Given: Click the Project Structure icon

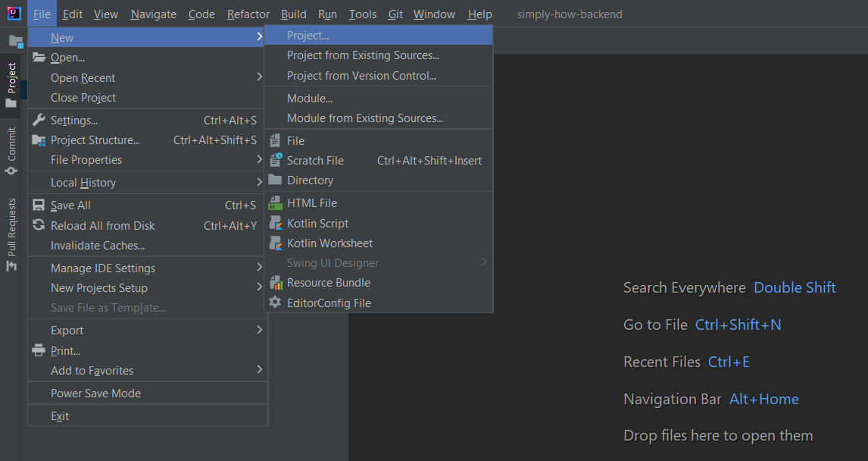Looking at the screenshot, I should 39,140.
